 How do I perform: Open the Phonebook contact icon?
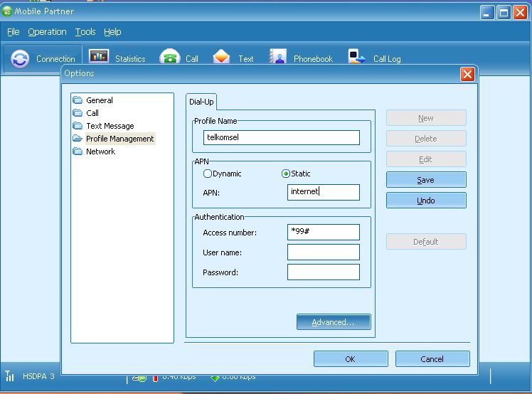click(278, 56)
